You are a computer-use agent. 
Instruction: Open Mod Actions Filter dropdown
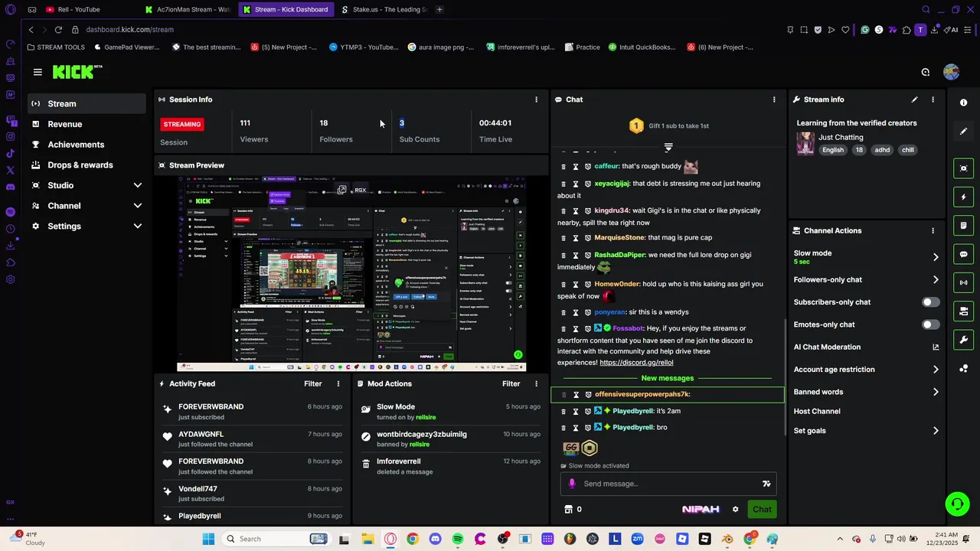(x=511, y=383)
